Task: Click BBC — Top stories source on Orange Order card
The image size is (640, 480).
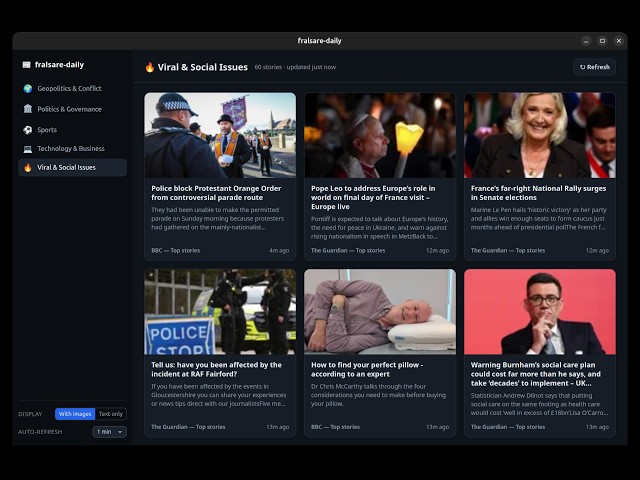Action: click(x=176, y=251)
